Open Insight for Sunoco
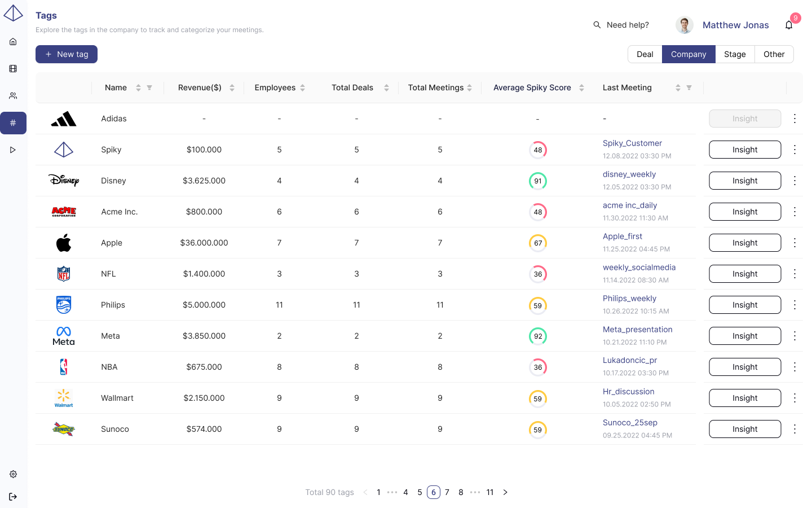812x508 pixels. pos(745,429)
